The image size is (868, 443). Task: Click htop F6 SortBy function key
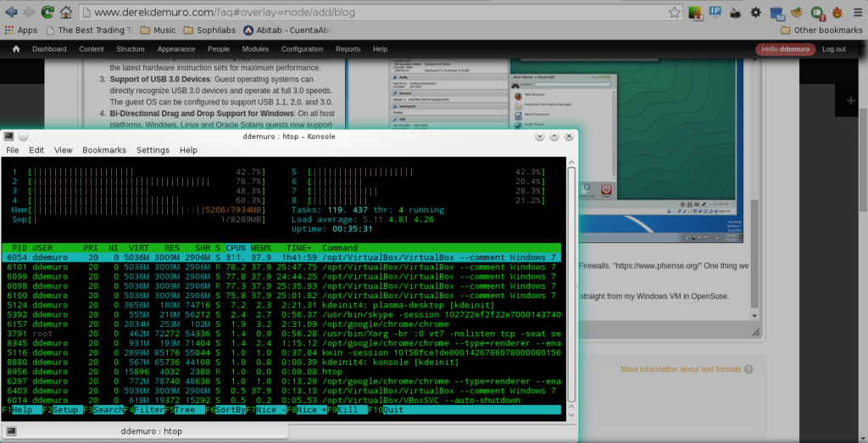click(x=225, y=410)
